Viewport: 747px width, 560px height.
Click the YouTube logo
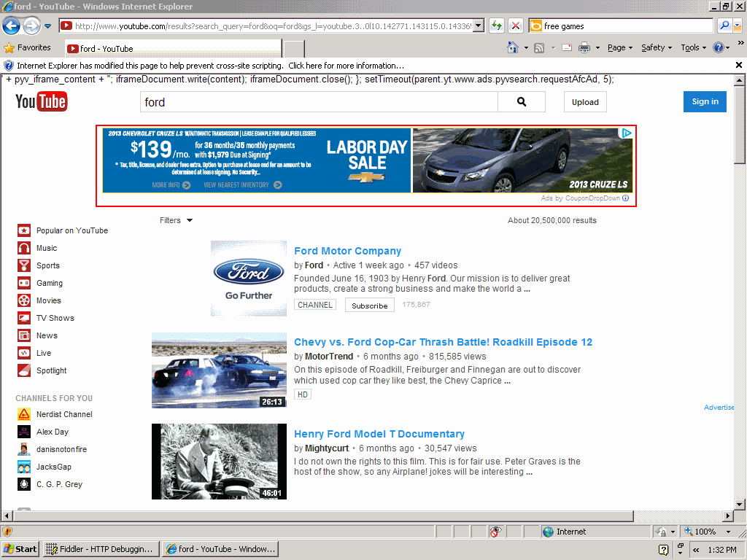pos(42,101)
